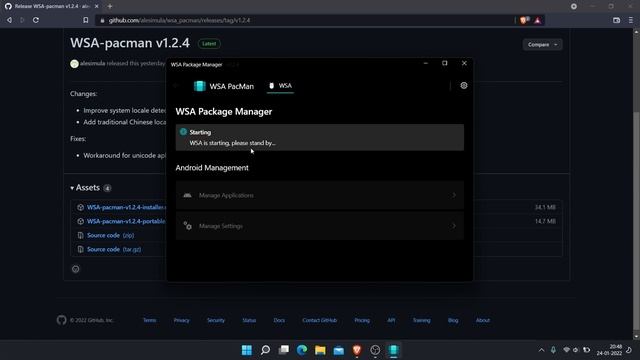
Task: Click the Brave Rewards triangle icon
Action: tap(538, 20)
